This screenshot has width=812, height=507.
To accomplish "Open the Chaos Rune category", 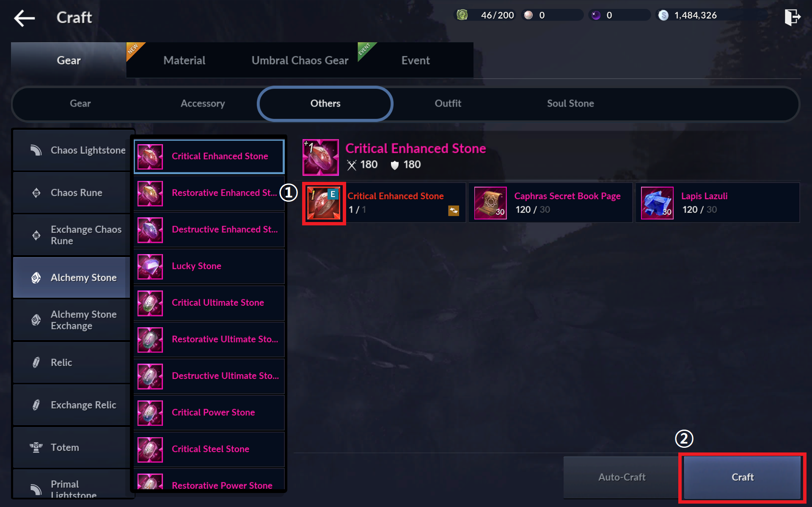I will coord(72,193).
